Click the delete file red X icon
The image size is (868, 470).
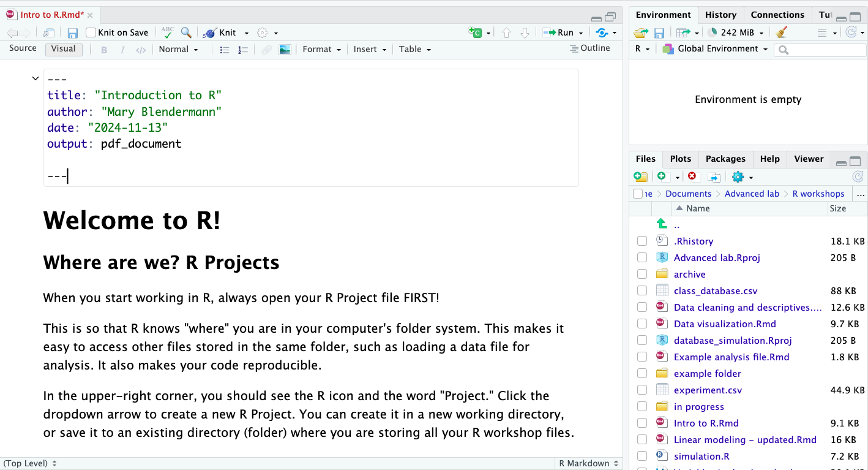point(692,176)
